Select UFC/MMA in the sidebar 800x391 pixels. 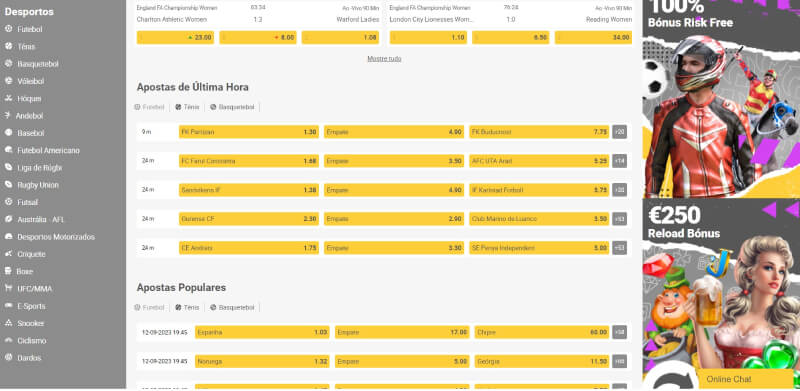point(35,289)
